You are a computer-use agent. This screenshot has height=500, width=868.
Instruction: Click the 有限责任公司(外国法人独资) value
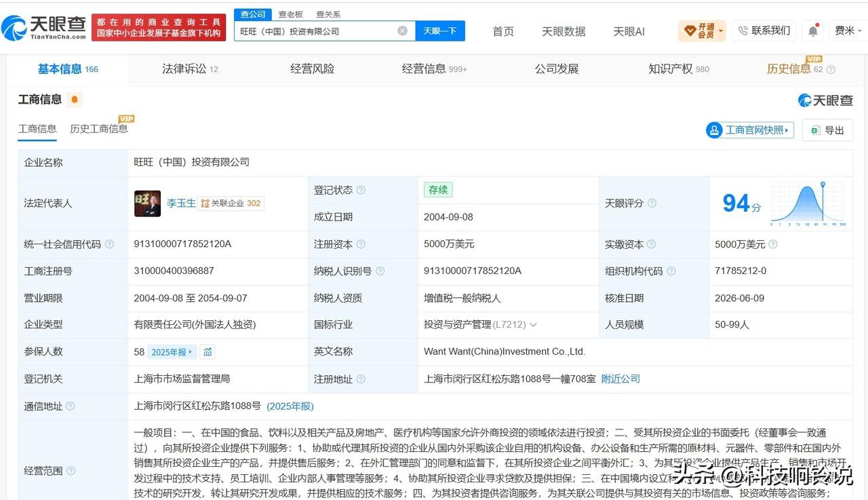pos(195,325)
